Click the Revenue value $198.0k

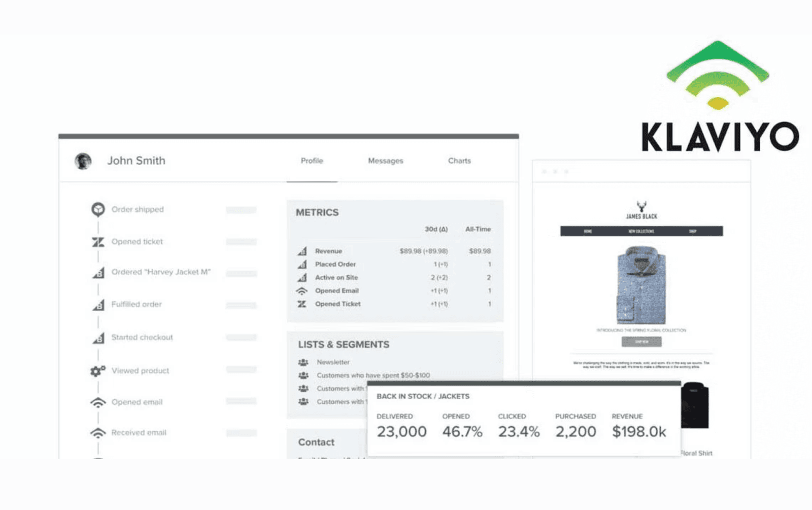[639, 432]
